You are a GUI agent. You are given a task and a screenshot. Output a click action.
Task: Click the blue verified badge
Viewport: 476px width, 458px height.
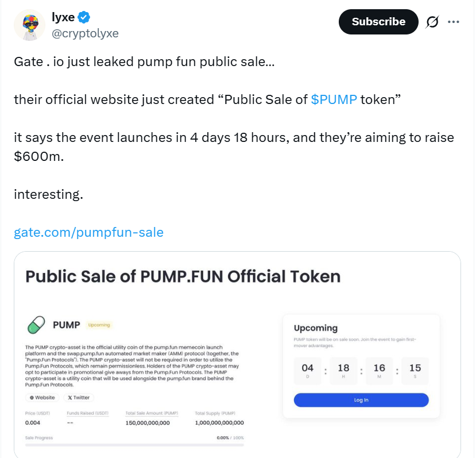pos(84,18)
